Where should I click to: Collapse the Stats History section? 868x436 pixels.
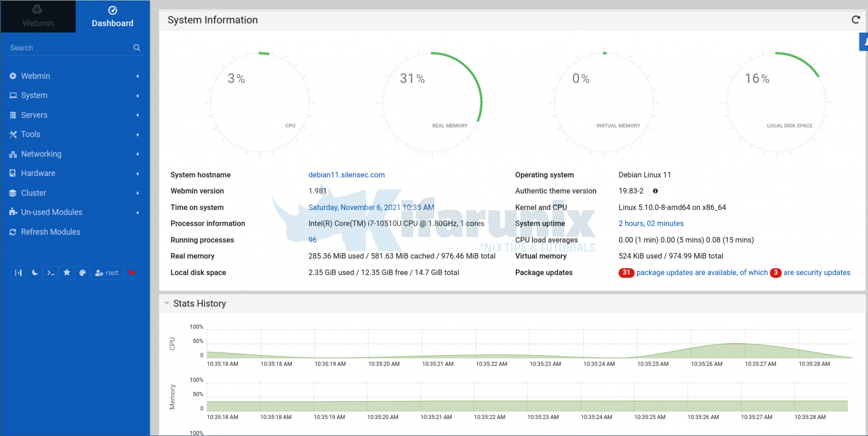(x=166, y=303)
